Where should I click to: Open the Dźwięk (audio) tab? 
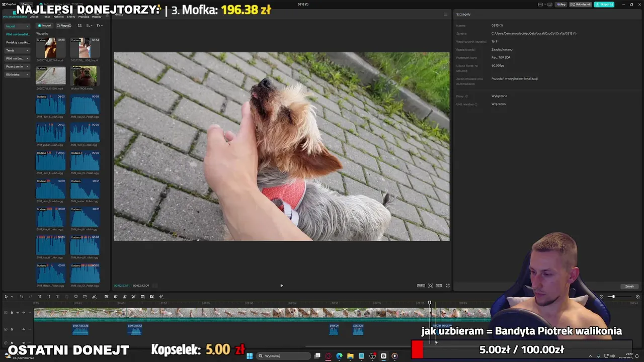[34, 17]
